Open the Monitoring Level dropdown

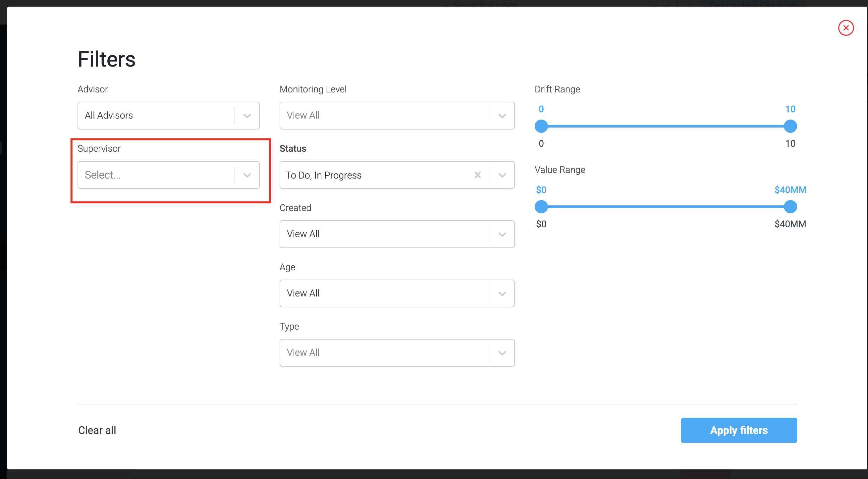pyautogui.click(x=397, y=116)
